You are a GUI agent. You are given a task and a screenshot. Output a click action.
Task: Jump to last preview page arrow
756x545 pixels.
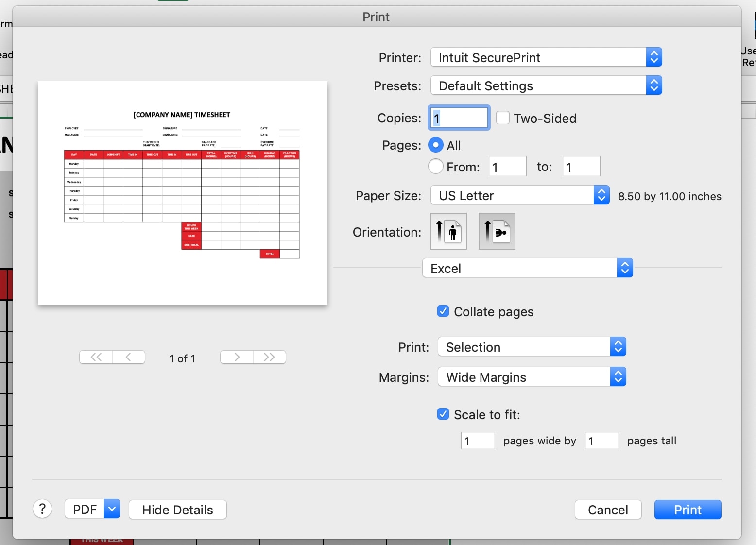point(270,358)
